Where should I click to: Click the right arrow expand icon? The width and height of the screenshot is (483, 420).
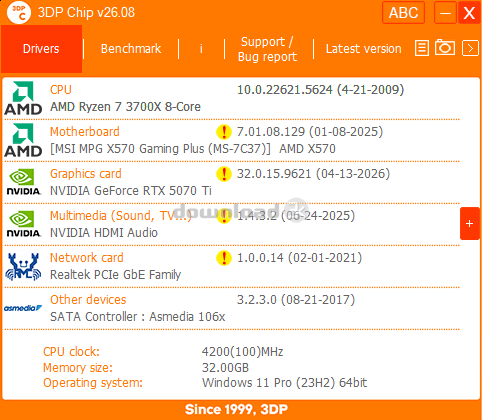470,48
